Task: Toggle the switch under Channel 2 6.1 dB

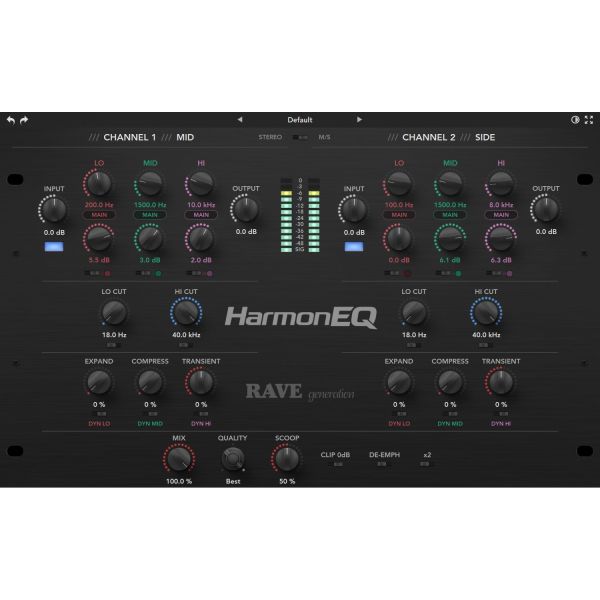Action: [x=443, y=273]
